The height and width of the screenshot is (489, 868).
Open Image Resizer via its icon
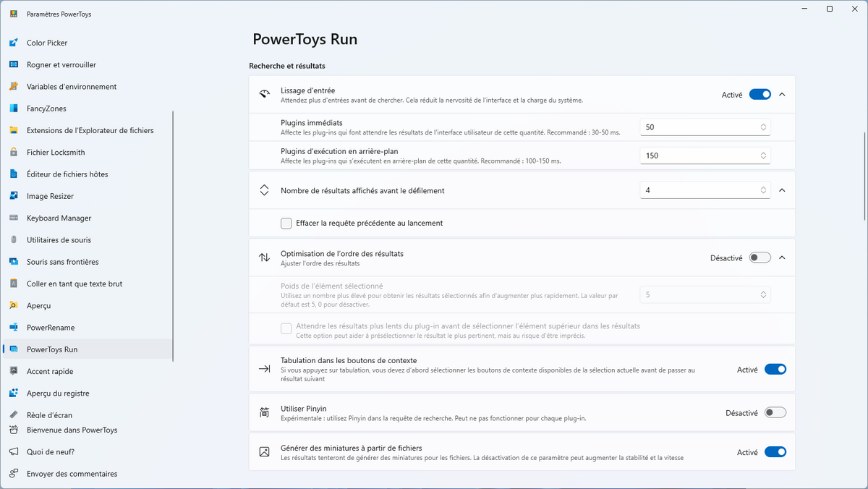click(x=13, y=196)
